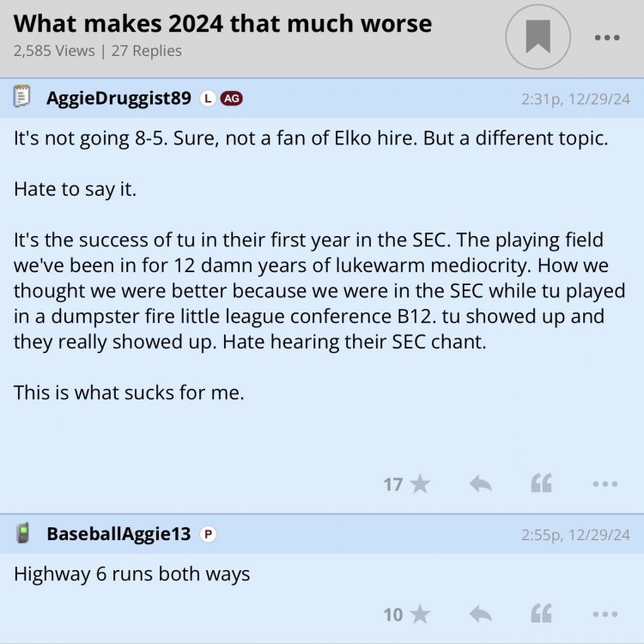
Task: Quote AggieDruggist89's post
Action: tap(541, 484)
